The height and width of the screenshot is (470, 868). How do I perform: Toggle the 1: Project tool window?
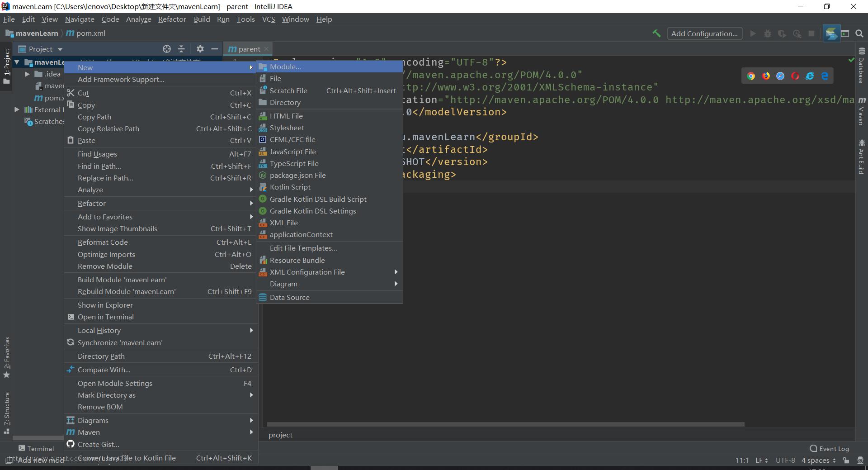coord(6,66)
